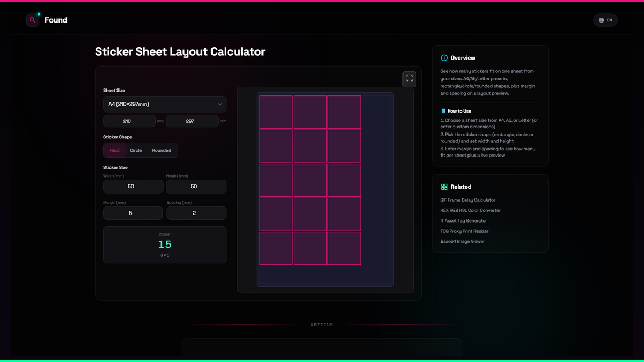Open the EN language selector

click(605, 20)
